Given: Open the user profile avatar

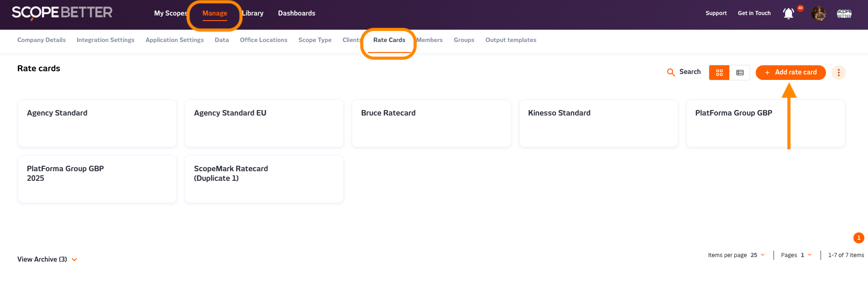Looking at the screenshot, I should (x=818, y=14).
